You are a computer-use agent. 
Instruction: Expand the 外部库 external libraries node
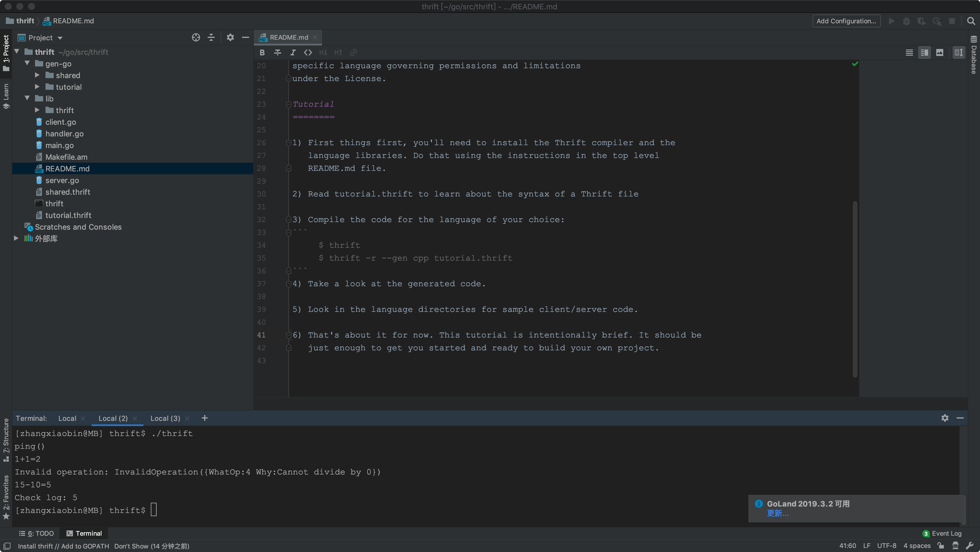coord(16,238)
